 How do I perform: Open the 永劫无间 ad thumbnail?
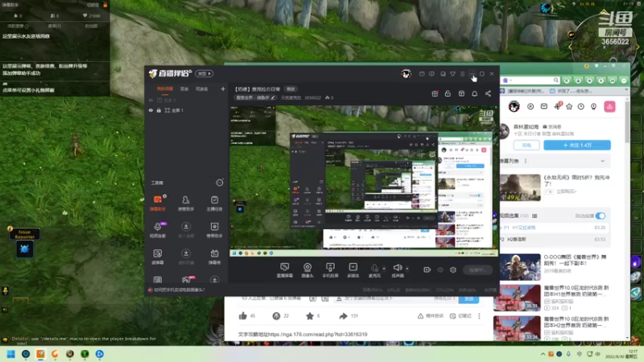pyautogui.click(x=520, y=187)
